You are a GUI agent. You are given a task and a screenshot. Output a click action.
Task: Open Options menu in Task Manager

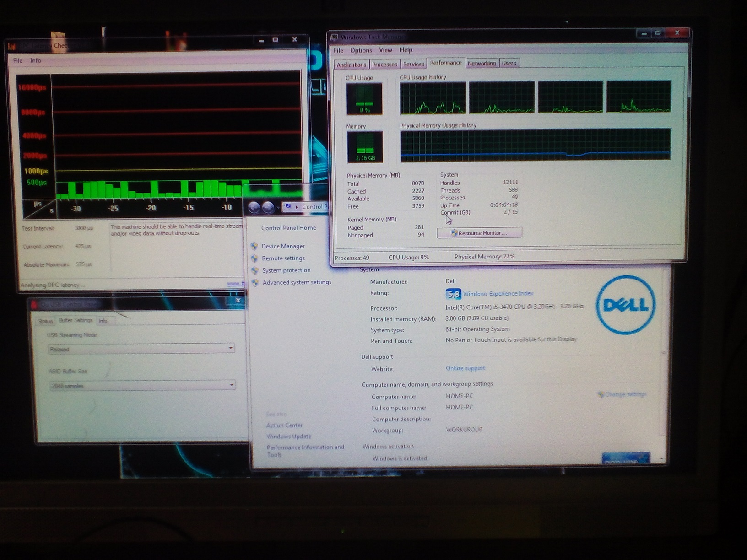(361, 50)
